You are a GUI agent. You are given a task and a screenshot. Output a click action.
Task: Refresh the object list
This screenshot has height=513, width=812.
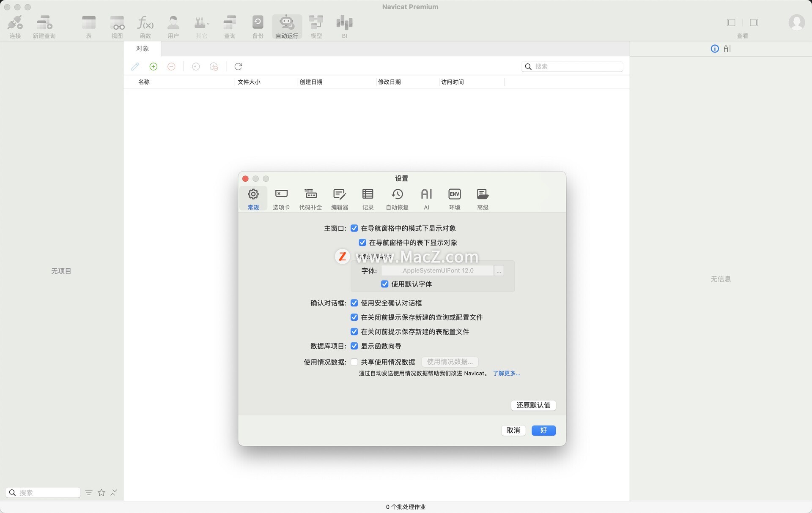click(x=239, y=66)
